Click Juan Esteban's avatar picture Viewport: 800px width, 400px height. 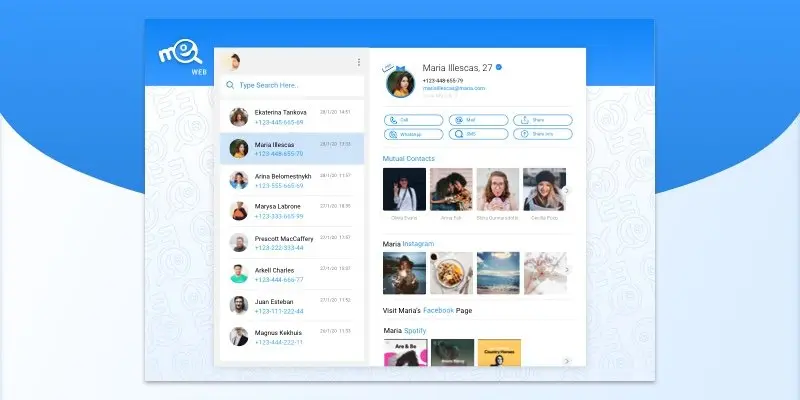[x=238, y=305]
